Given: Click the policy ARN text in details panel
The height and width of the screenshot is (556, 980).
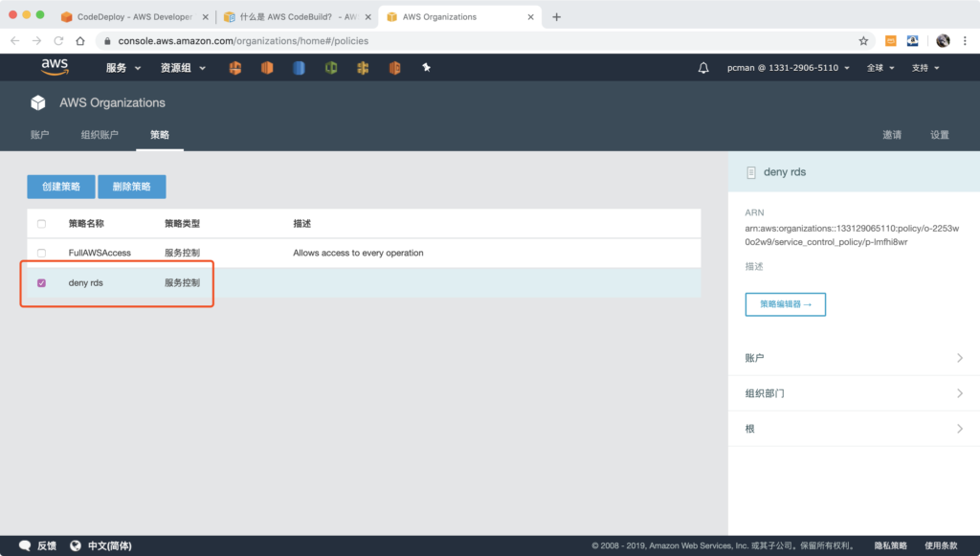Looking at the screenshot, I should [x=852, y=234].
